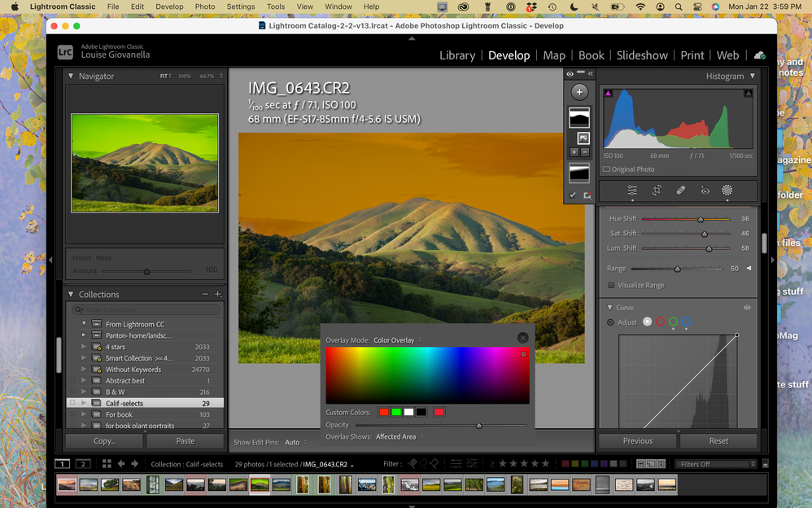Click the Previous button
The height and width of the screenshot is (508, 812).
tap(637, 440)
